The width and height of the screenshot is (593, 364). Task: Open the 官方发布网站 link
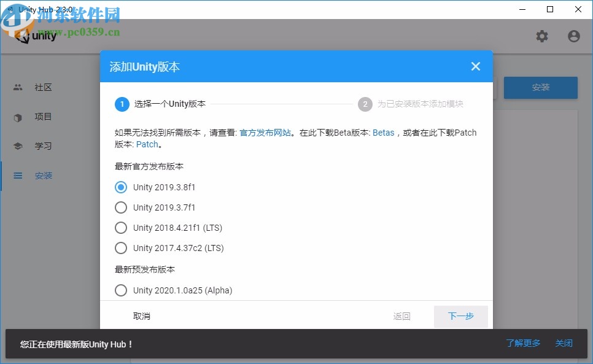[265, 133]
